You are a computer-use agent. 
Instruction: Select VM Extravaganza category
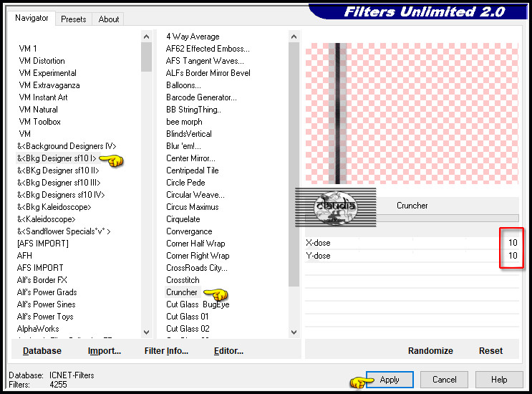tap(49, 85)
